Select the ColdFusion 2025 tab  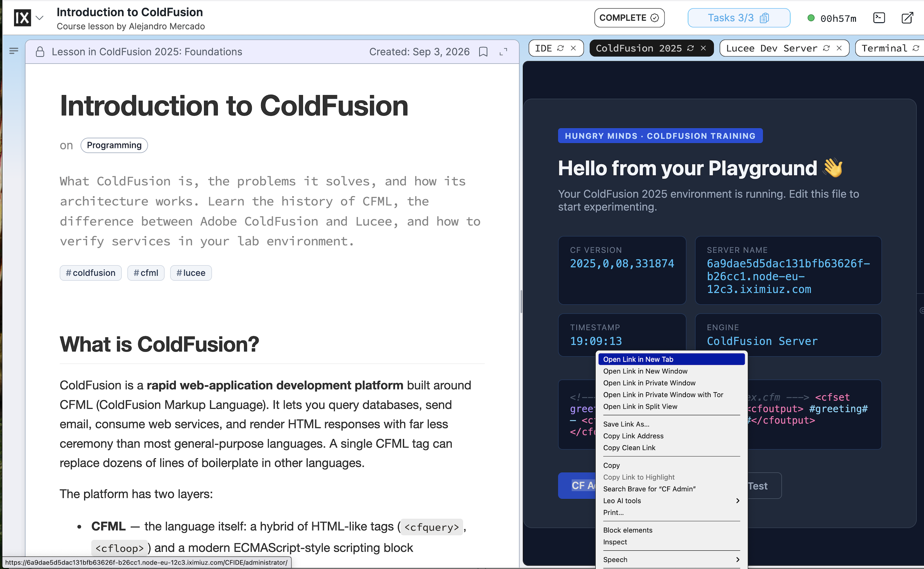click(639, 48)
